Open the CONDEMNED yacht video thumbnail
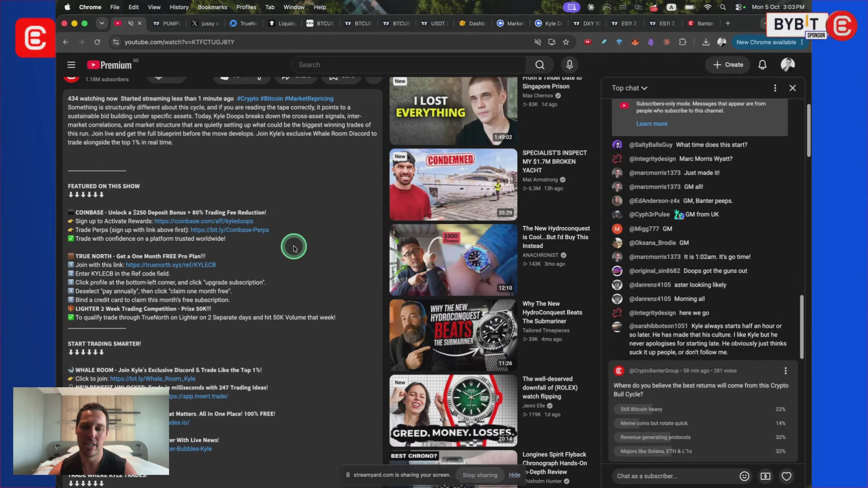Viewport: 868px width, 488px height. tap(453, 184)
